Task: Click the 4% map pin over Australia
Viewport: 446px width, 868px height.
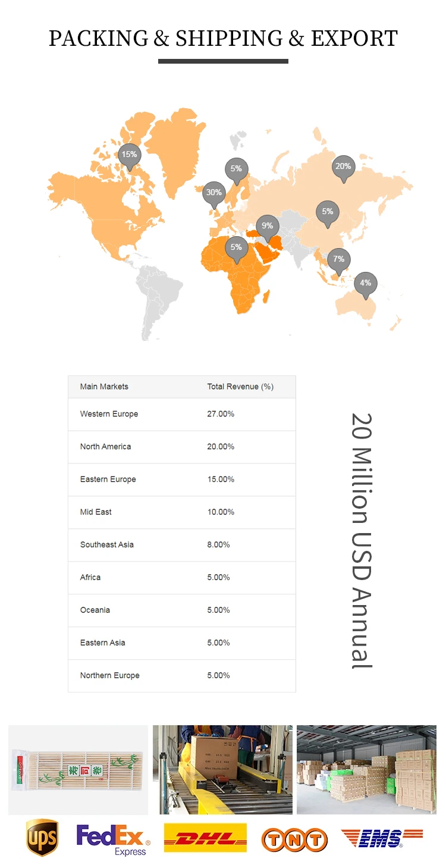Action: 365,284
